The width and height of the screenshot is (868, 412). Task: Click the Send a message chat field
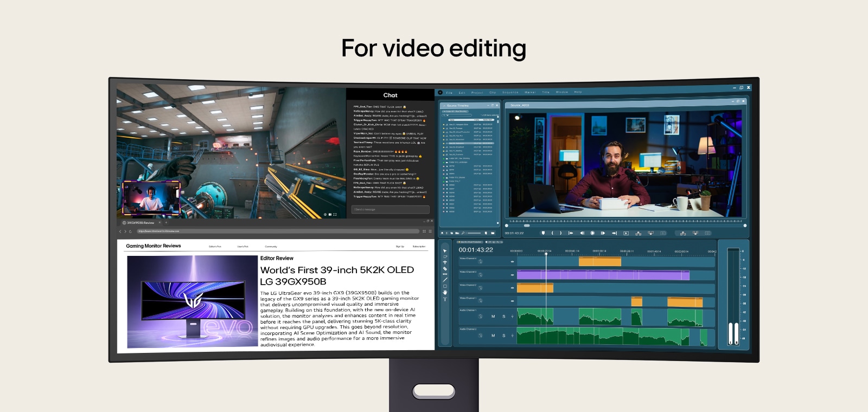[391, 209]
